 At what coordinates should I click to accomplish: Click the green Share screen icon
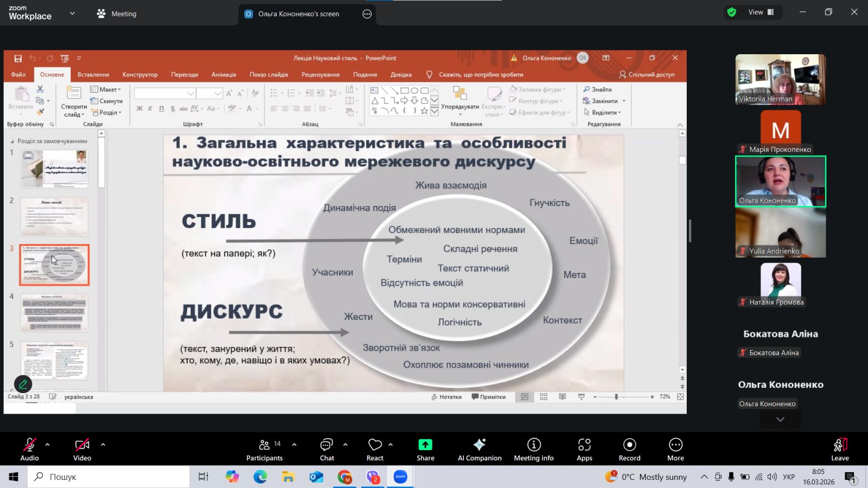(425, 445)
